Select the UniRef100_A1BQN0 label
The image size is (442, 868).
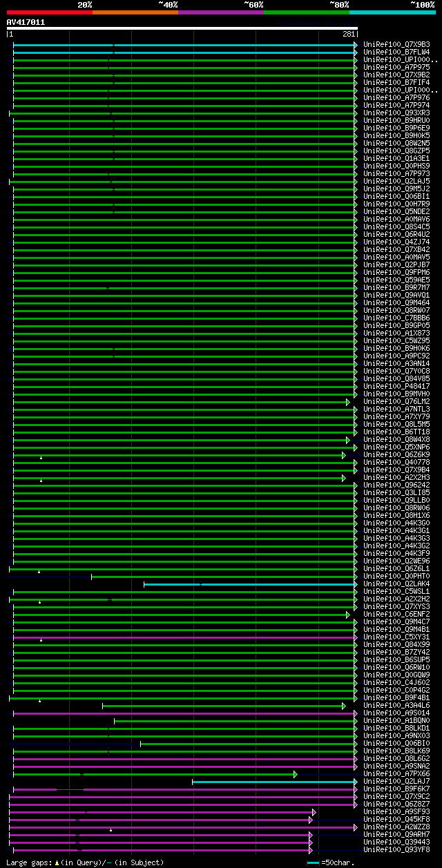pos(396,721)
